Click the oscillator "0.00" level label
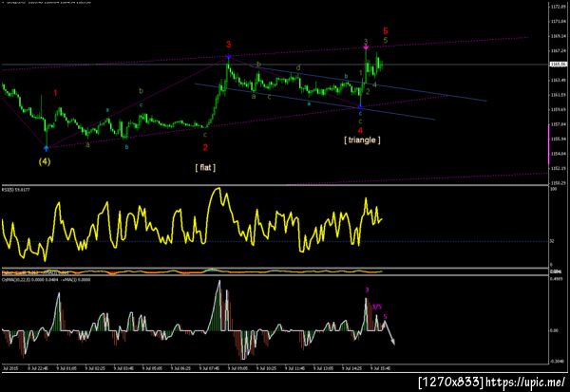Viewport: 570px width, 392px height. click(x=554, y=330)
